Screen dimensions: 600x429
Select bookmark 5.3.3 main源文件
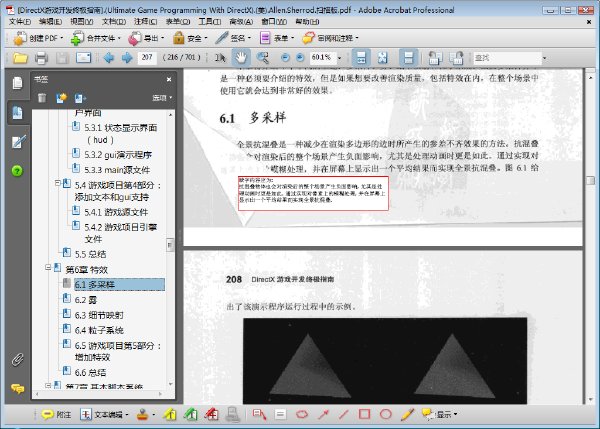click(x=117, y=170)
